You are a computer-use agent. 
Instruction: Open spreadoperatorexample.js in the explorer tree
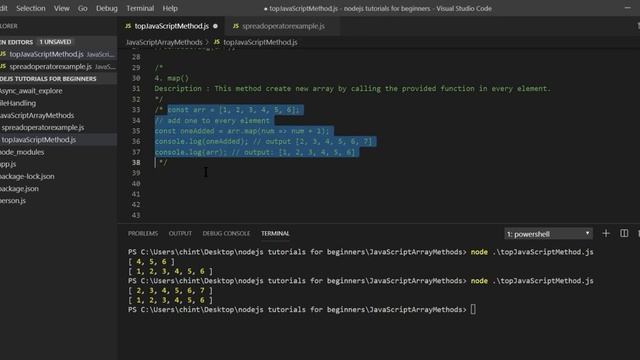(58, 127)
